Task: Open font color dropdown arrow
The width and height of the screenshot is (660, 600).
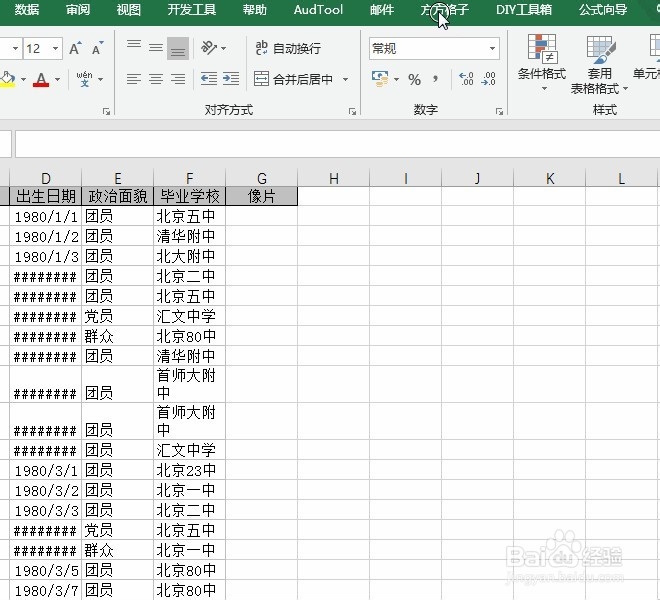Action: pos(57,79)
